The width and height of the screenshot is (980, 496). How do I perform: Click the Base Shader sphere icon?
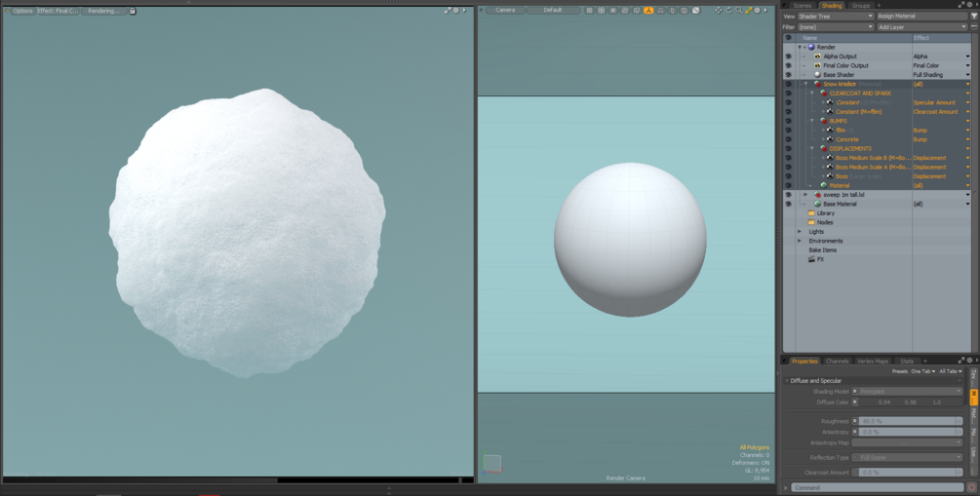(817, 75)
